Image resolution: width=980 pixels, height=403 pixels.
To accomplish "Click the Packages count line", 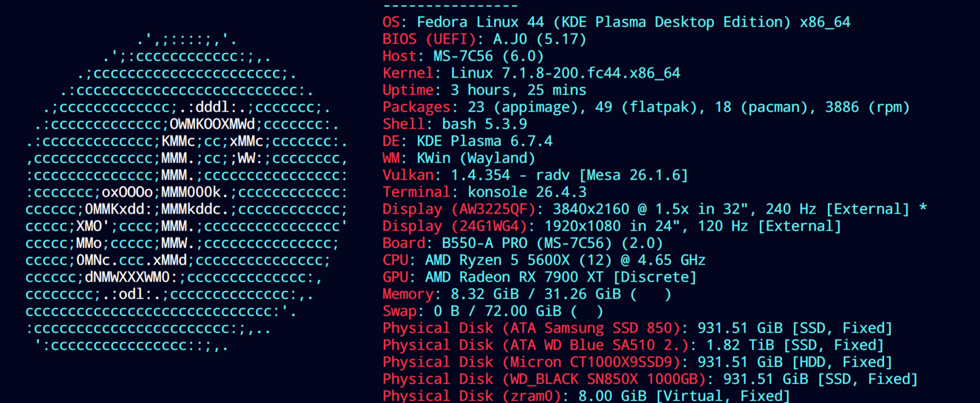I will [x=646, y=107].
